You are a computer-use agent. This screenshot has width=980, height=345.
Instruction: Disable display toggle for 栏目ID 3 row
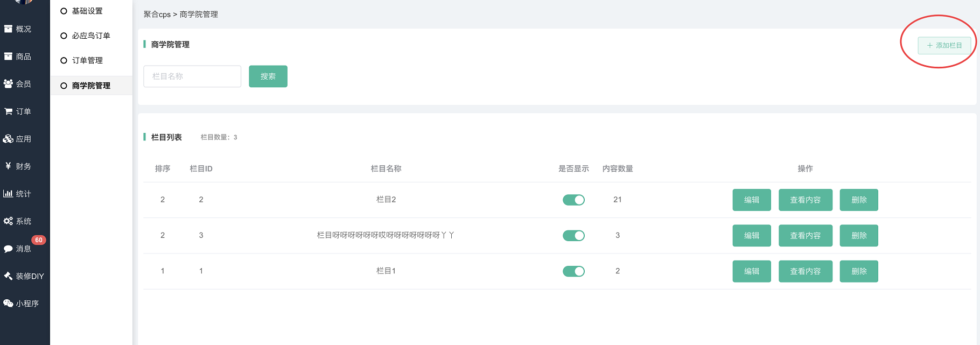(x=573, y=236)
